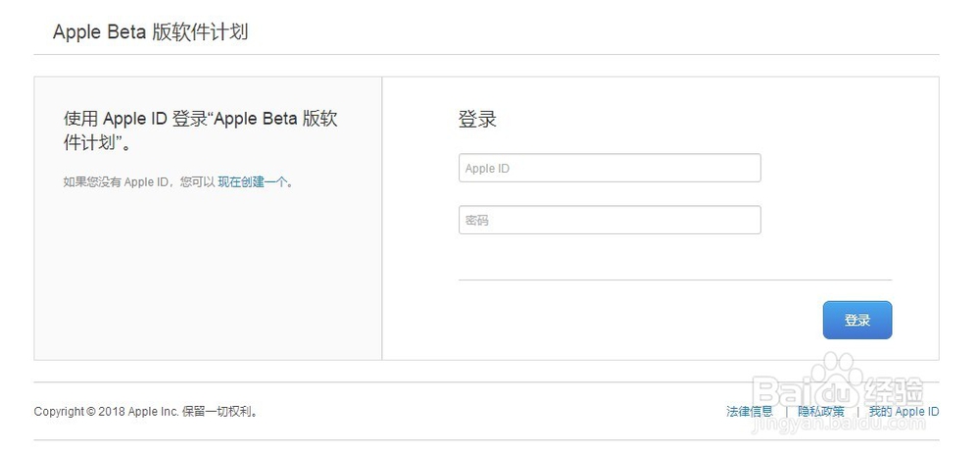This screenshot has height=457, width=980.
Task: Open the 现在创建一个 link
Action: point(252,181)
